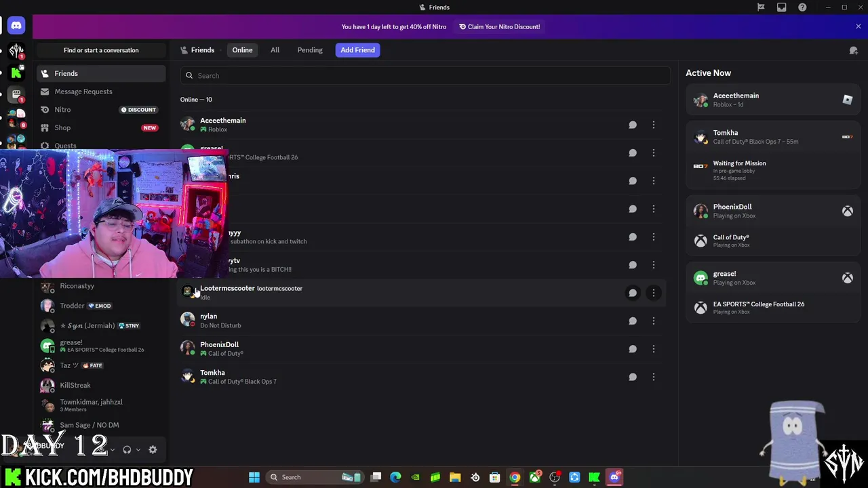Click Tomkha friend row avatar

click(188, 376)
